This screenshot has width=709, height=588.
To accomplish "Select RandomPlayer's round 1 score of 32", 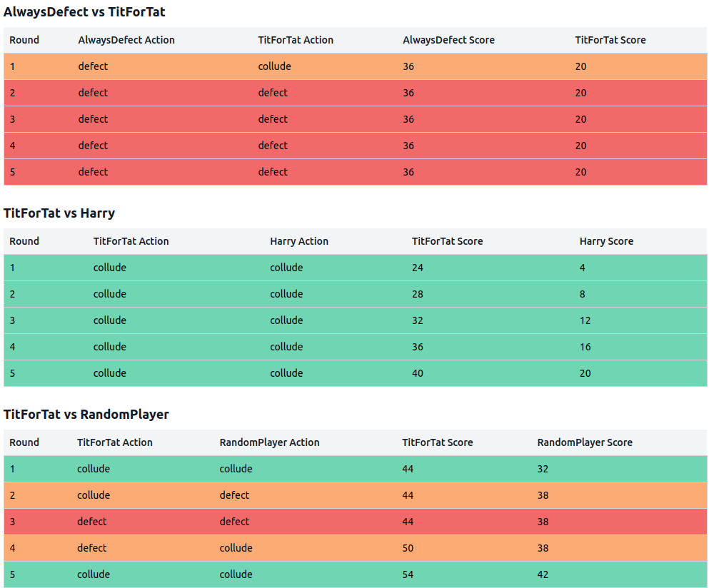I will pyautogui.click(x=543, y=469).
